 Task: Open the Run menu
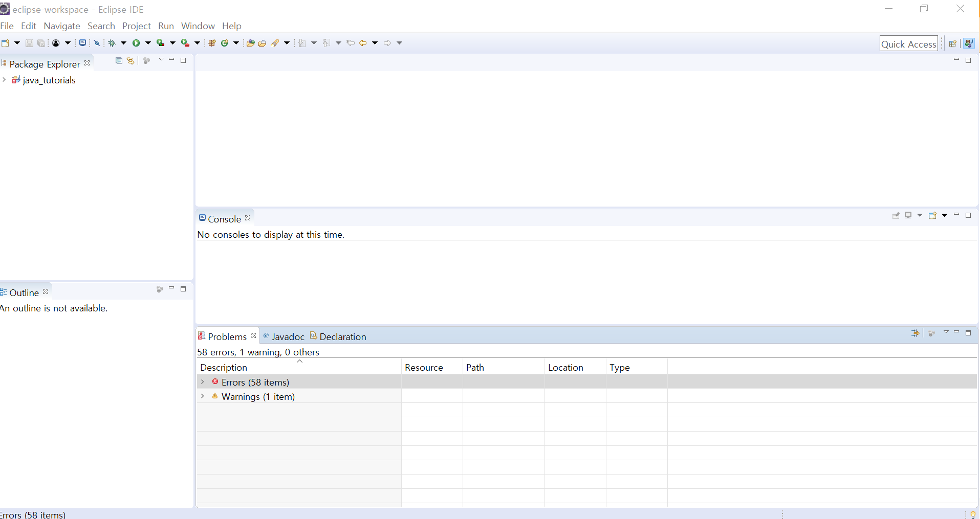[166, 26]
